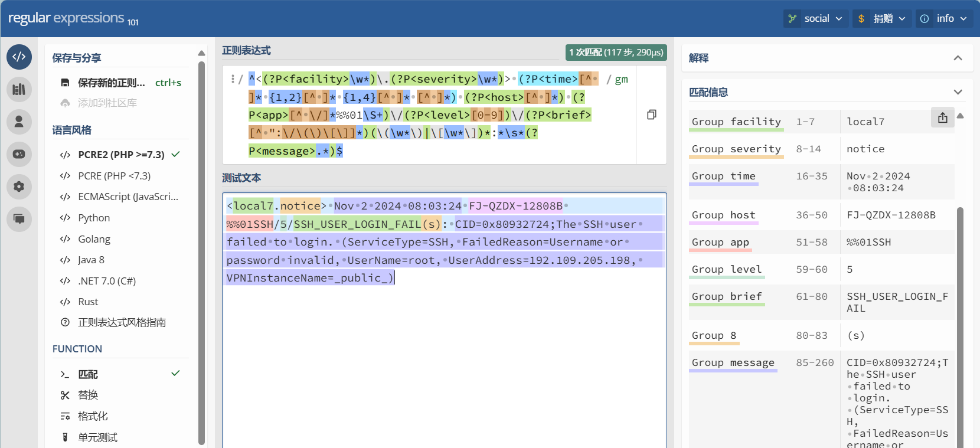Open the social dropdown menu
The height and width of the screenshot is (448, 980).
point(816,19)
